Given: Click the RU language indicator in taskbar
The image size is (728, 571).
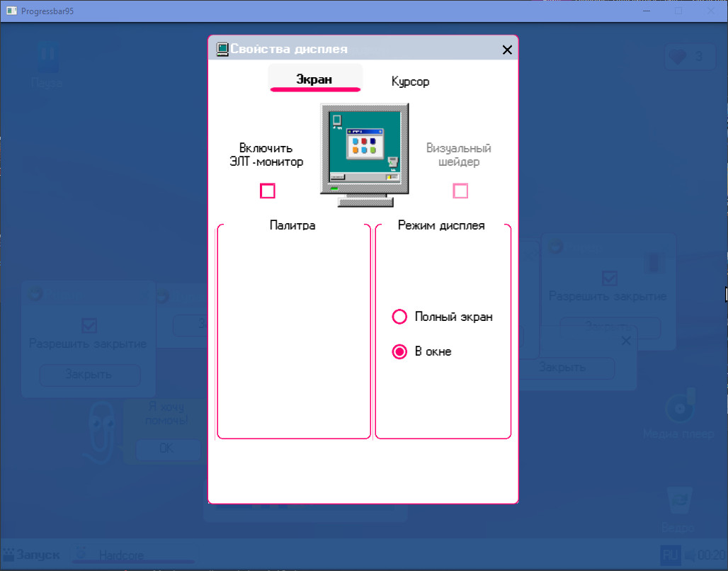Looking at the screenshot, I should [669, 555].
